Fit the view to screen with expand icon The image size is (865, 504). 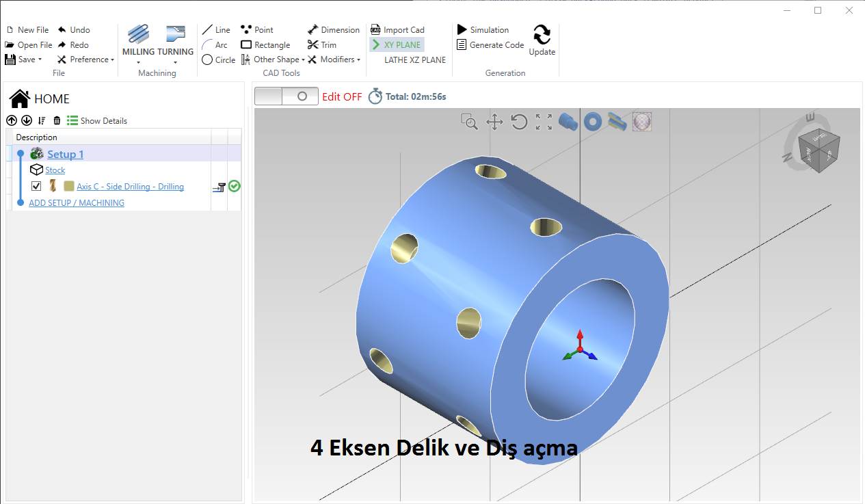(x=544, y=122)
